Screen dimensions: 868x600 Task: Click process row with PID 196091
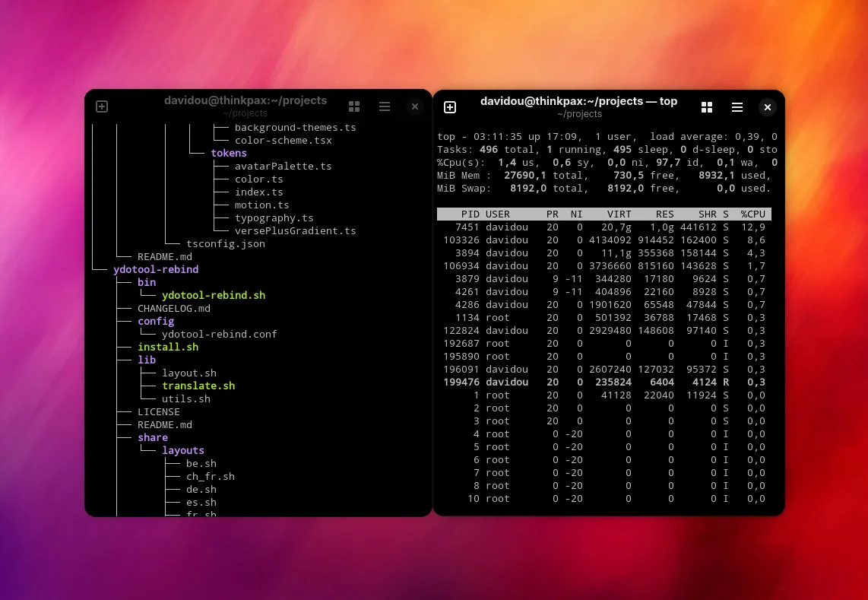(604, 369)
